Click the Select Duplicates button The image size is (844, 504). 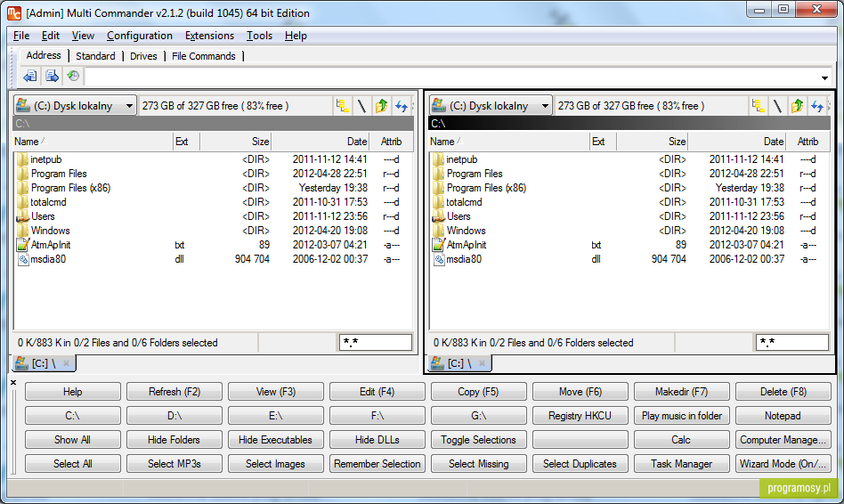580,464
